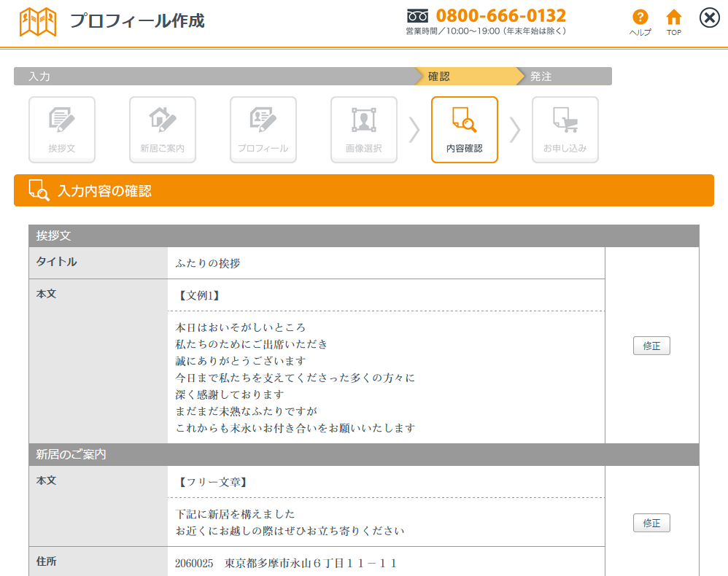728x576 pixels.
Task: Select the 入力 progress tab
Action: pos(212,77)
